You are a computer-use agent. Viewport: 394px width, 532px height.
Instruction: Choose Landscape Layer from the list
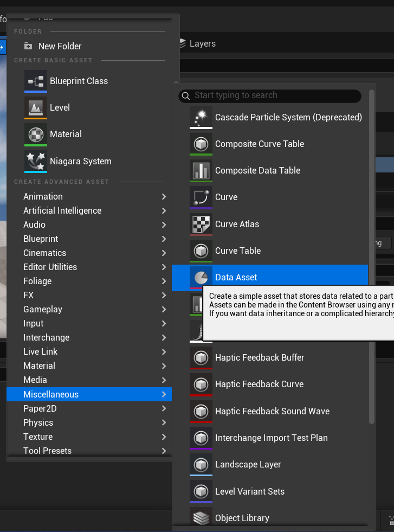point(270,464)
